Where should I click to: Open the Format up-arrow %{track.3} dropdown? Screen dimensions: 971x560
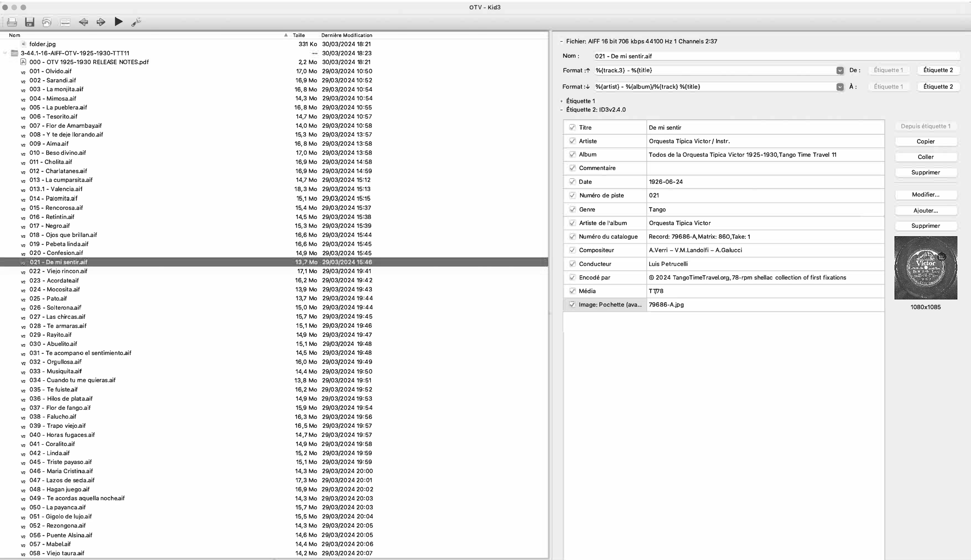pyautogui.click(x=840, y=71)
